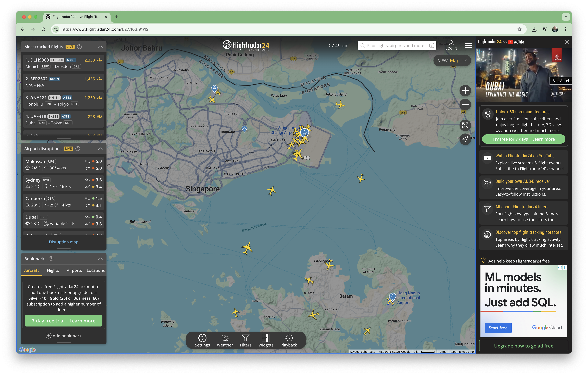Open the VIEW Map dropdown
The height and width of the screenshot is (375, 588).
click(452, 60)
